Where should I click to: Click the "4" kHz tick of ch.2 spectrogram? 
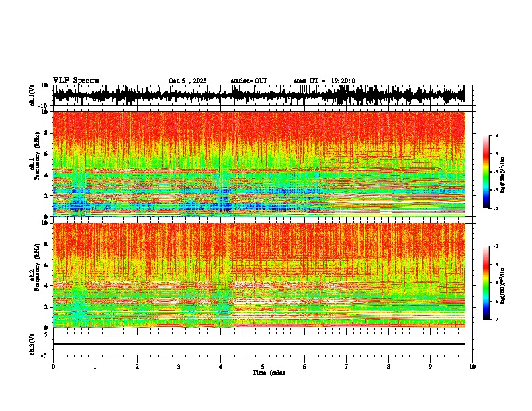47,286
